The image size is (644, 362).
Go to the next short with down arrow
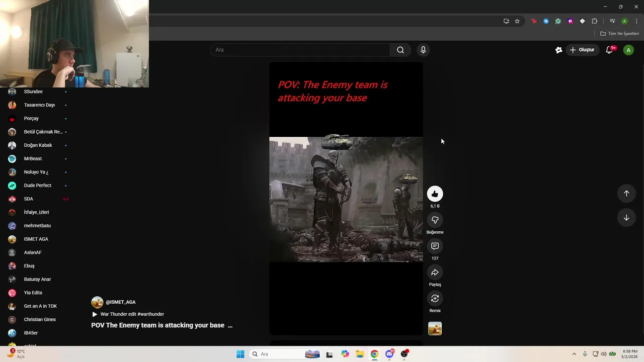(626, 218)
